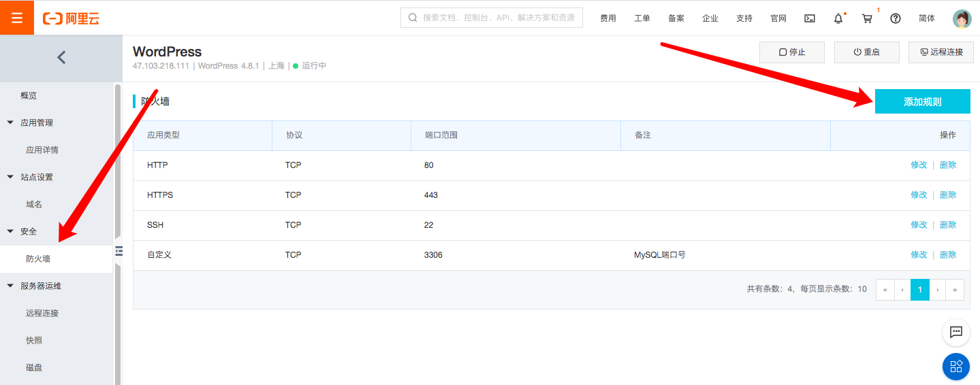Click 修改 for the MySQL 3306 rule
Image resolution: width=980 pixels, height=385 pixels.
point(919,255)
